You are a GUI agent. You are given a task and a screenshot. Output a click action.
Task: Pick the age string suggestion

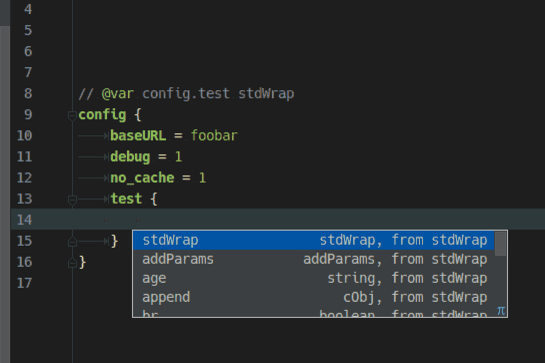click(314, 278)
